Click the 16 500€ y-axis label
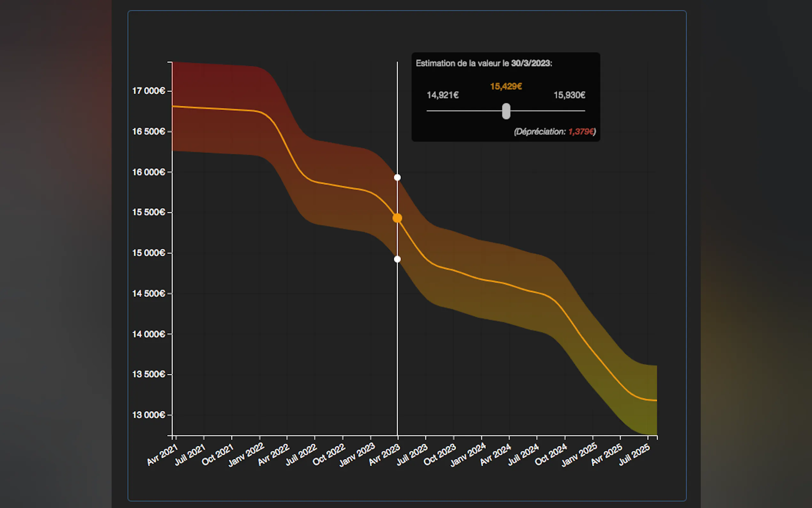This screenshot has height=508, width=812. pos(149,131)
